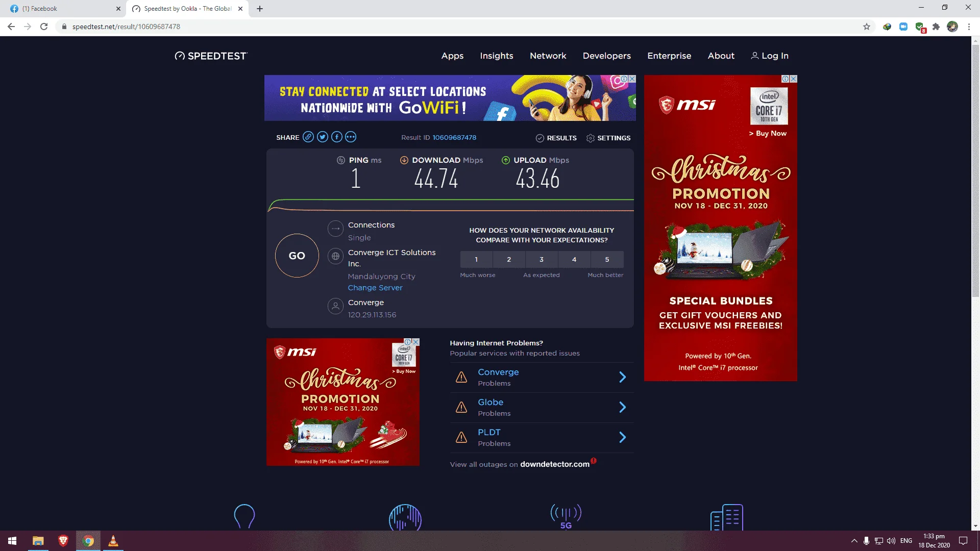Open the Chrome profile avatar
Viewport: 980px width, 551px height.
tap(952, 27)
